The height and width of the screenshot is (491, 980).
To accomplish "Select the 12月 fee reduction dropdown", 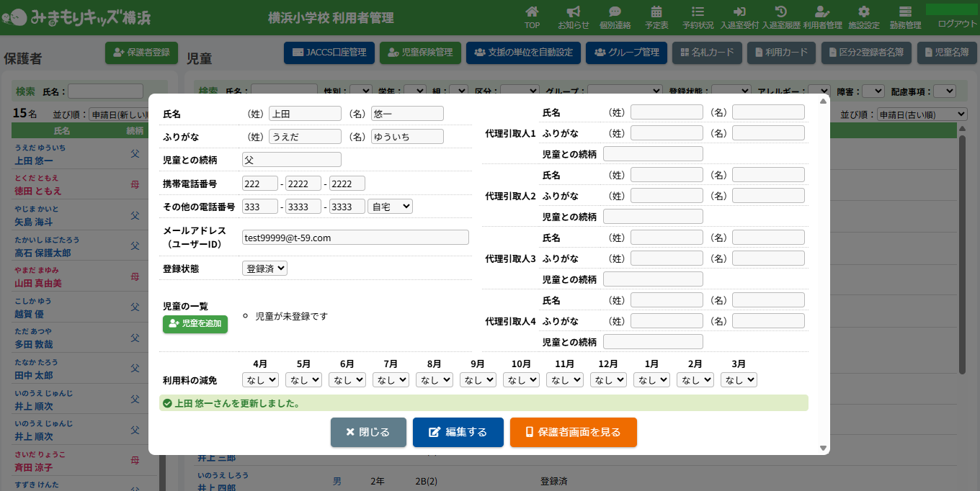I will [x=608, y=379].
